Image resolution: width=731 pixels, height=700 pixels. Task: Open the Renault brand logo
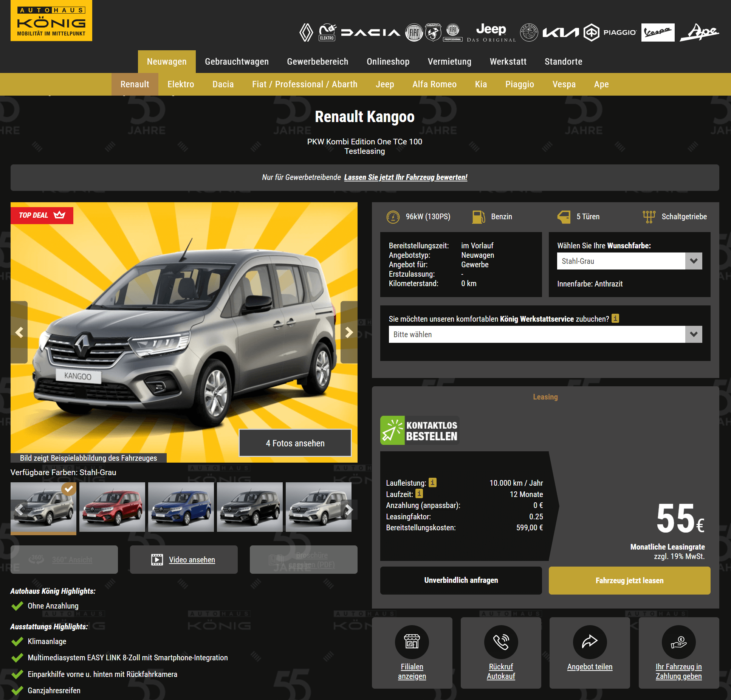tap(306, 33)
